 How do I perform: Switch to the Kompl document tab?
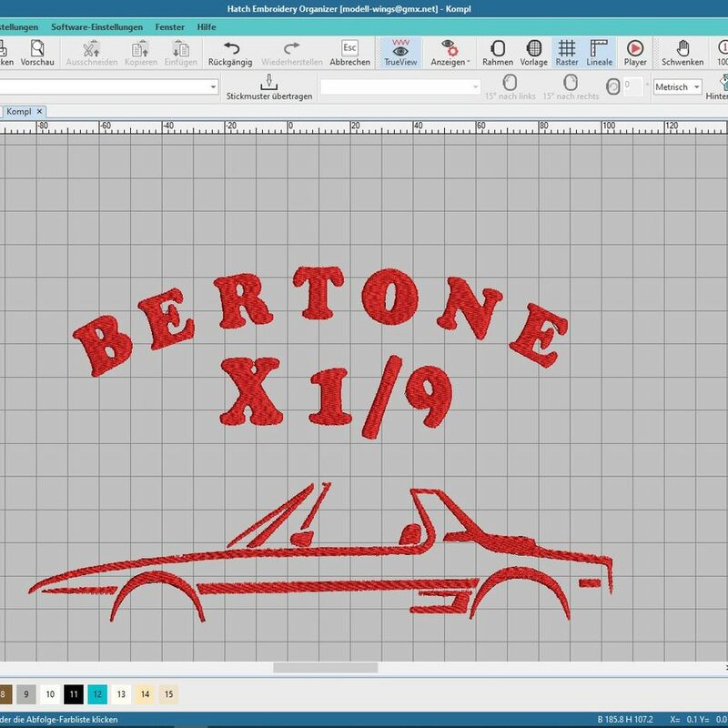click(20, 111)
